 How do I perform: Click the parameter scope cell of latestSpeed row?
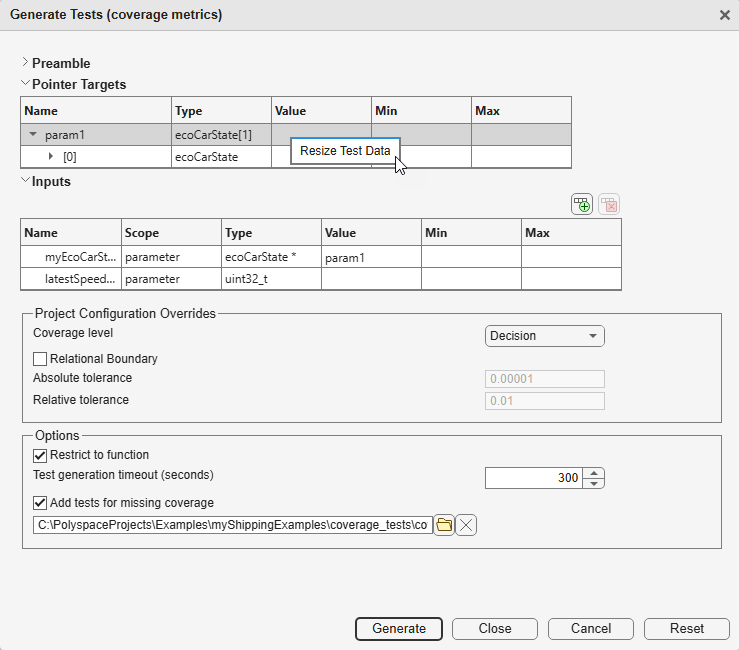click(172, 279)
